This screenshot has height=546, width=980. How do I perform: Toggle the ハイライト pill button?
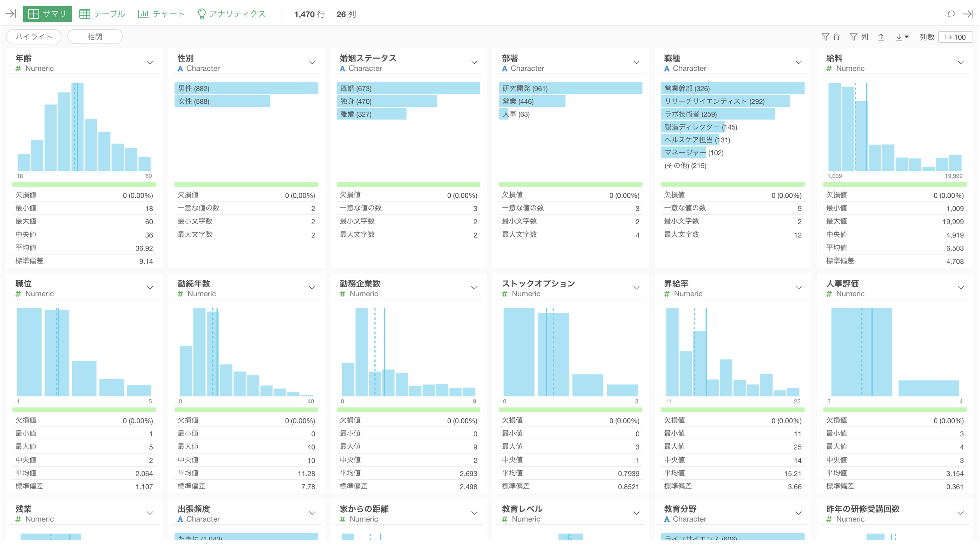pos(34,37)
